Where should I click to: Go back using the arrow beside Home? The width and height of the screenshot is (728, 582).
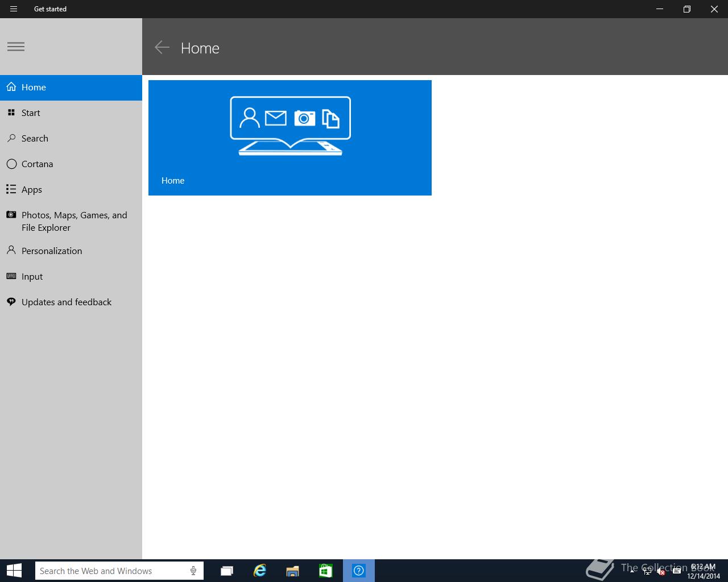162,48
